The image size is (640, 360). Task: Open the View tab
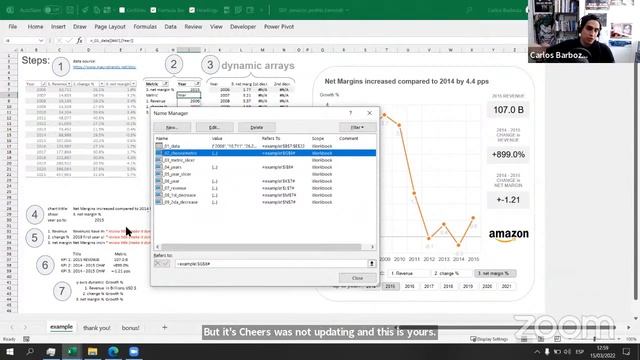[216, 27]
